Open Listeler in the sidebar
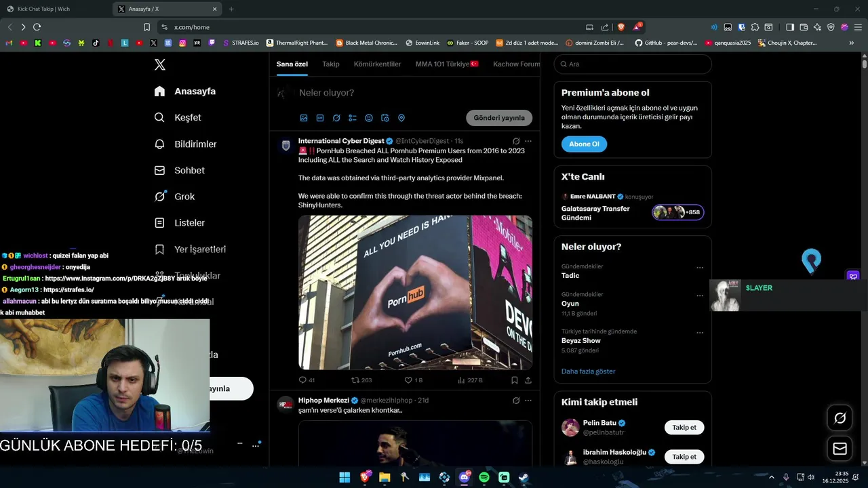The height and width of the screenshot is (488, 868). 179,222
